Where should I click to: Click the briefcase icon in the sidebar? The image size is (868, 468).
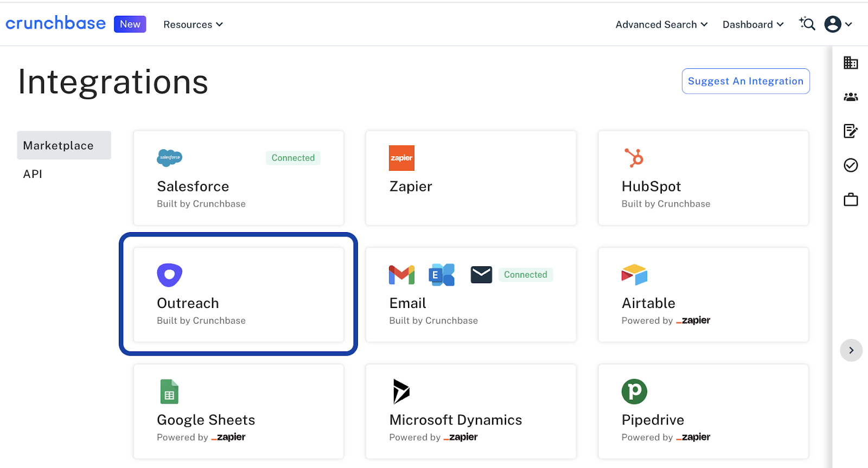click(851, 200)
